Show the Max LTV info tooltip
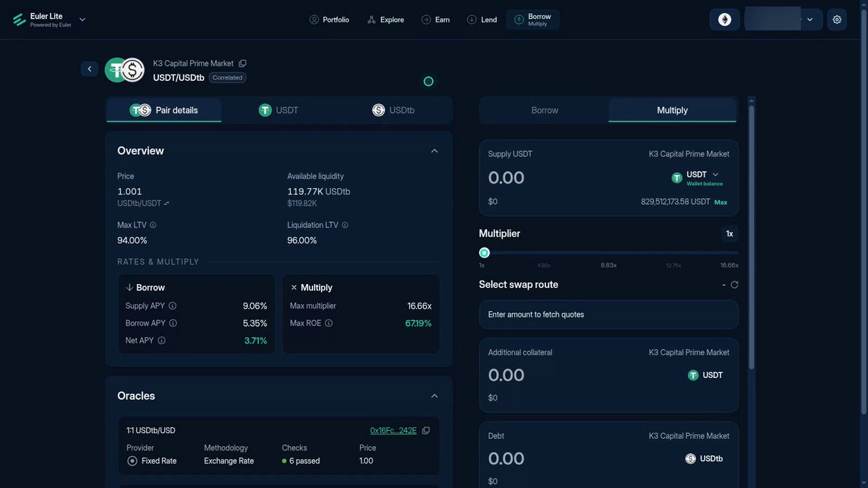 pyautogui.click(x=153, y=225)
